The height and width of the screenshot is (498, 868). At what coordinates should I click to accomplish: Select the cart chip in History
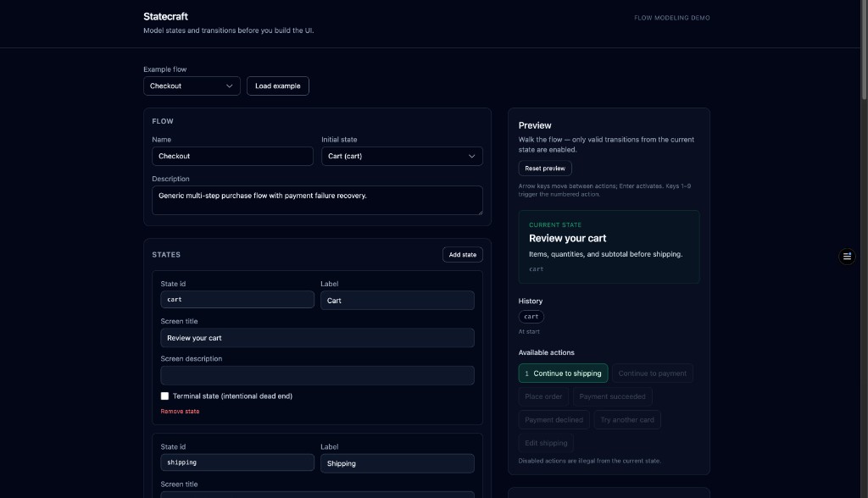click(531, 317)
